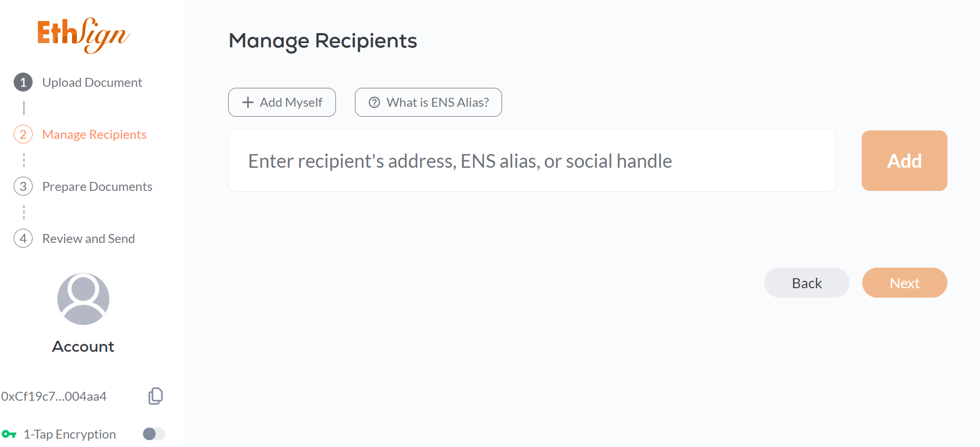Click the step 3 circle icon
Screen dimensions: 980x447
point(23,187)
